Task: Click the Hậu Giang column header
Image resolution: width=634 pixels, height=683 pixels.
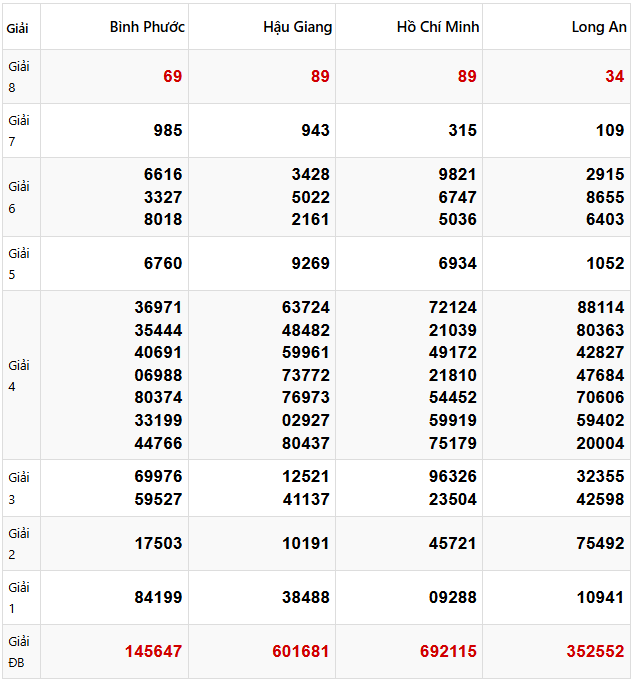Action: pos(297,27)
